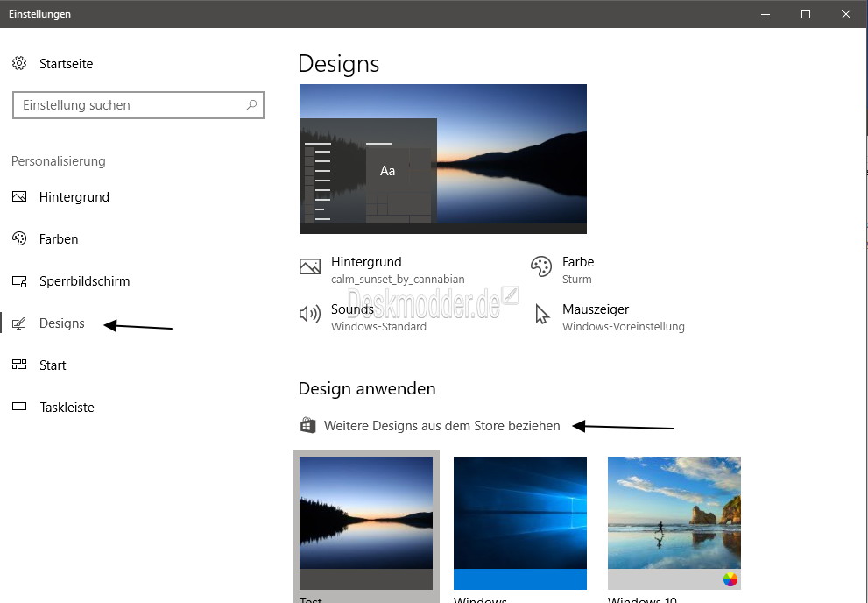The height and width of the screenshot is (603, 868).
Task: Minimize the Einstellungen window
Action: [766, 14]
